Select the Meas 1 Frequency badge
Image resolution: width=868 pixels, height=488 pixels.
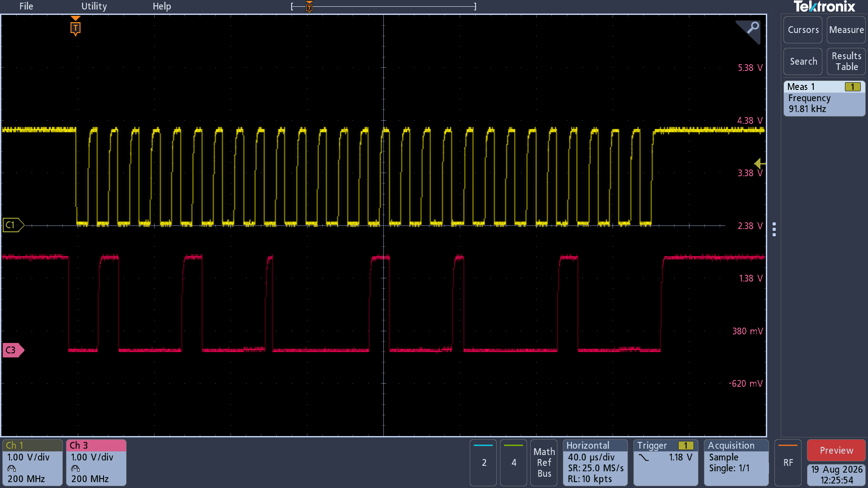tap(824, 98)
